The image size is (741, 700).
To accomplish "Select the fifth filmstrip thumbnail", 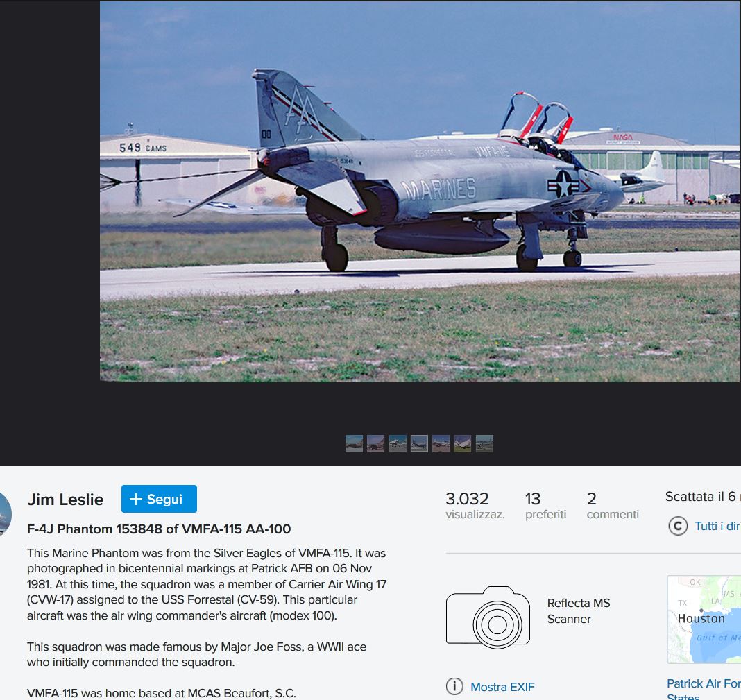I will click(441, 444).
